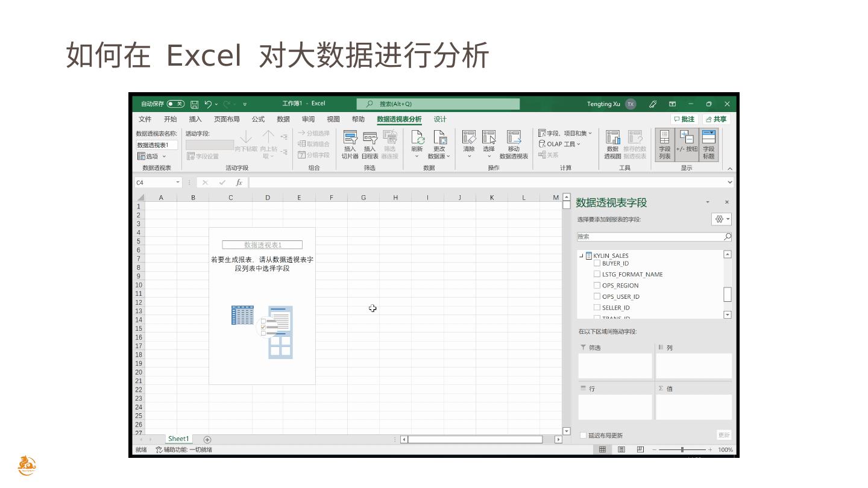Switch to Page Layout view in status bar
Viewport: 868px width, 488px height.
pos(621,449)
